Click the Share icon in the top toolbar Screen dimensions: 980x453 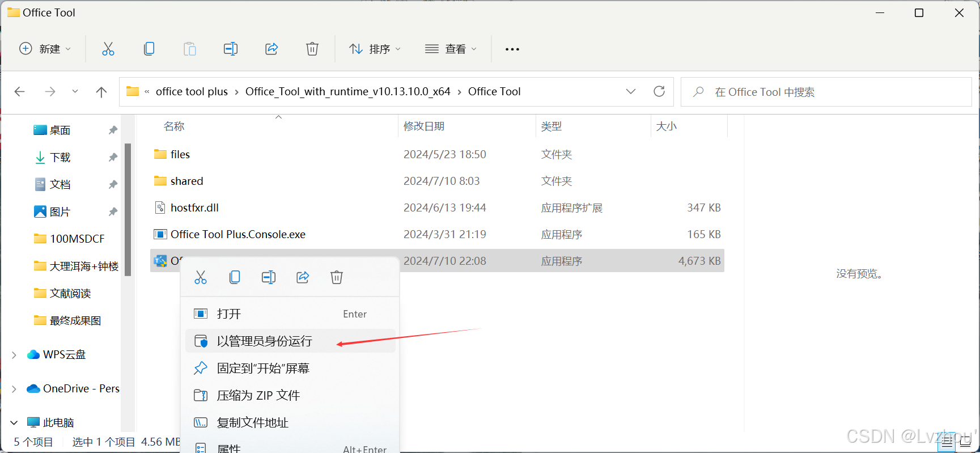[x=271, y=49]
